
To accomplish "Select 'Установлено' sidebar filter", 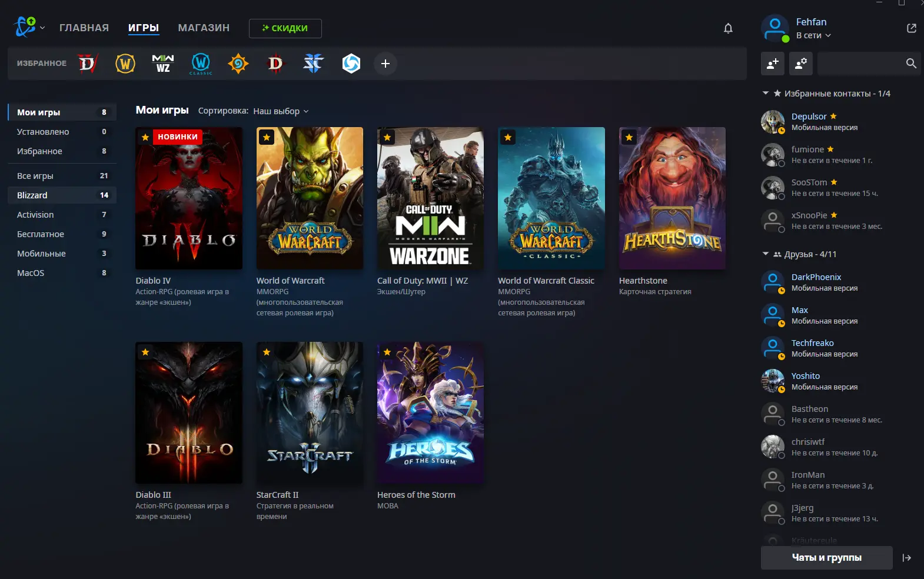I will (62, 132).
